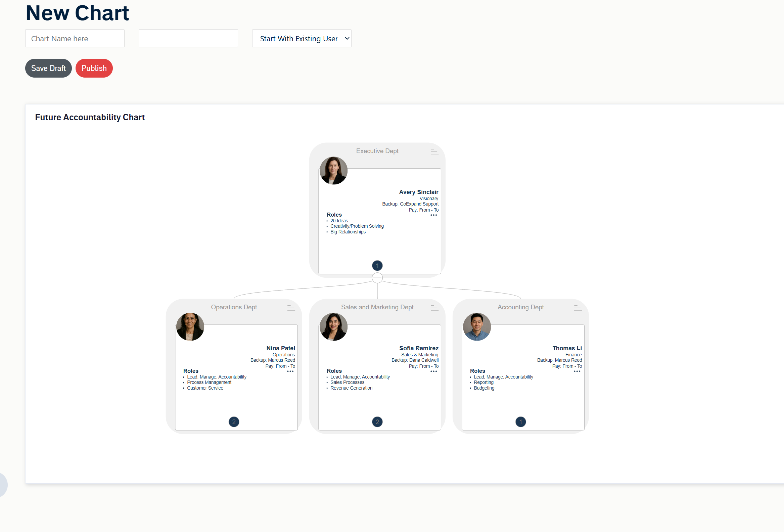Expand reports via Sofia Ramirez's "2" badge
The height and width of the screenshot is (532, 784).
(377, 422)
